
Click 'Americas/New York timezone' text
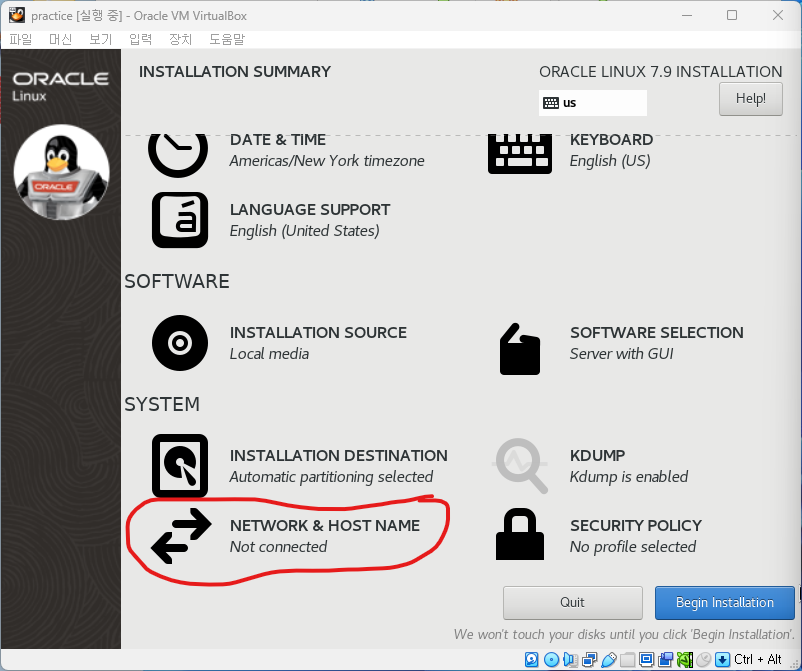tap(327, 161)
